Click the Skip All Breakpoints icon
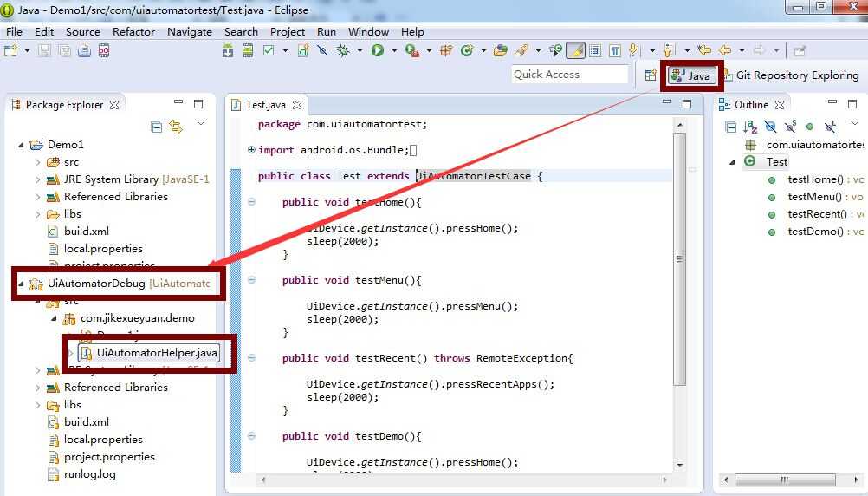Screen dimensions: 868x496 point(323,51)
